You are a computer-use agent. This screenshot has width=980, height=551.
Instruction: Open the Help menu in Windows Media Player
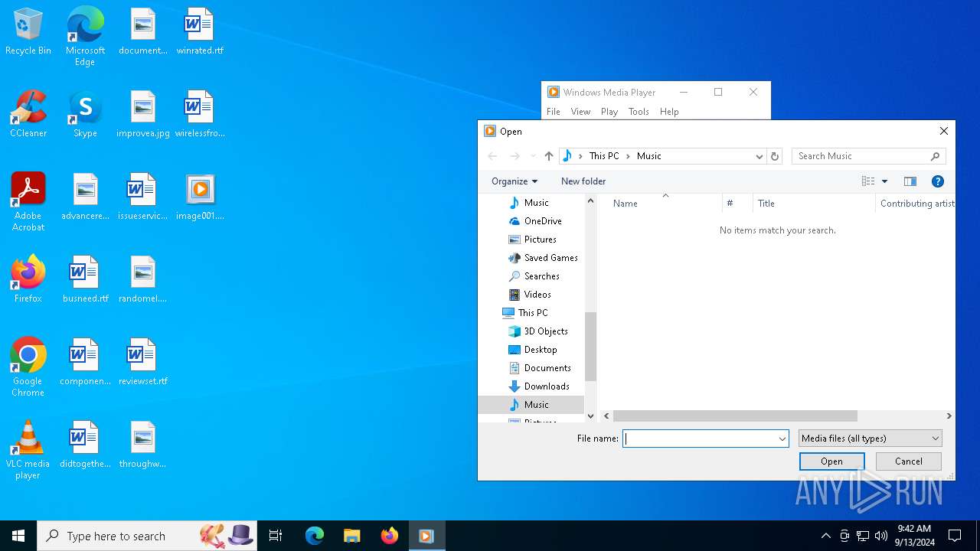pyautogui.click(x=669, y=112)
